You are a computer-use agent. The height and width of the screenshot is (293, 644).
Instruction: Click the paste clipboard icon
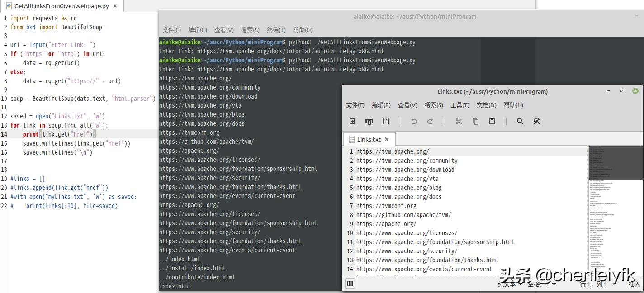pyautogui.click(x=492, y=121)
